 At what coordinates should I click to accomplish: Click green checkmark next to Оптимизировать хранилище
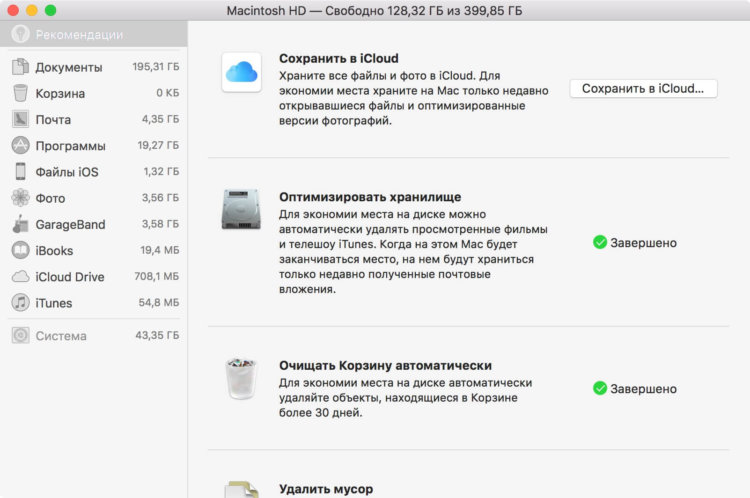600,243
